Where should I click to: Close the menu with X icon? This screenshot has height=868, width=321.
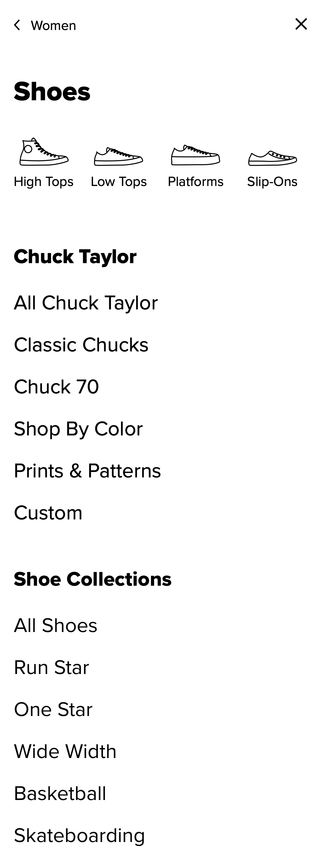coord(301,24)
